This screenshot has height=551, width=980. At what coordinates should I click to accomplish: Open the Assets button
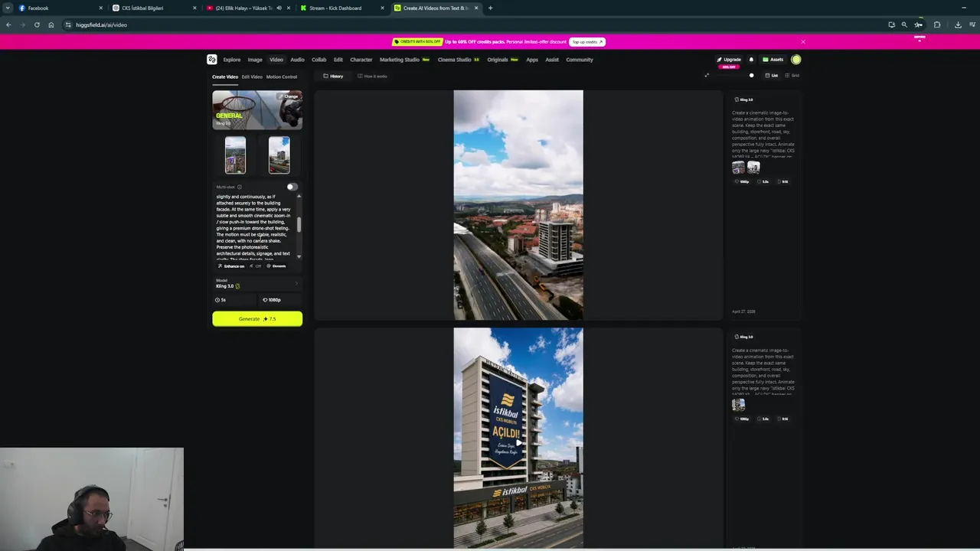pyautogui.click(x=773, y=60)
